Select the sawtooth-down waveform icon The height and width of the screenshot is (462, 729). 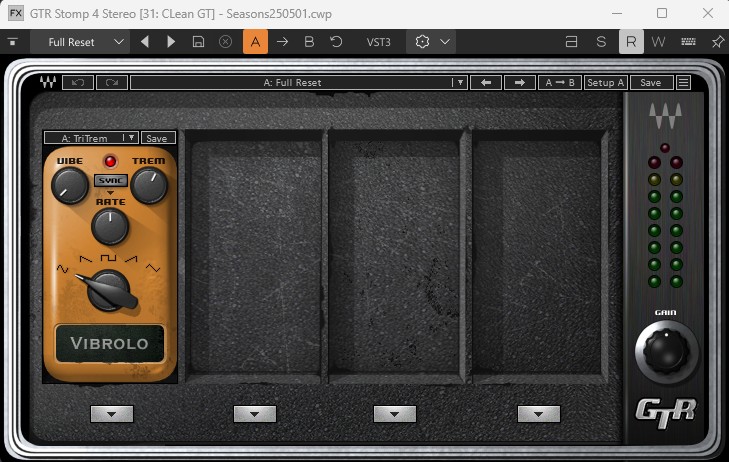(x=86, y=259)
